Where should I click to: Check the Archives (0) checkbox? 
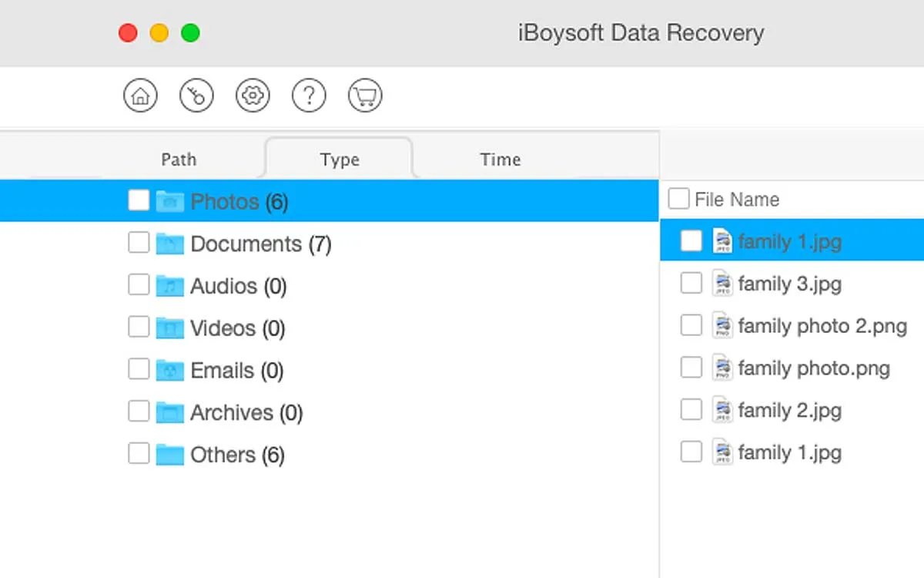(139, 411)
